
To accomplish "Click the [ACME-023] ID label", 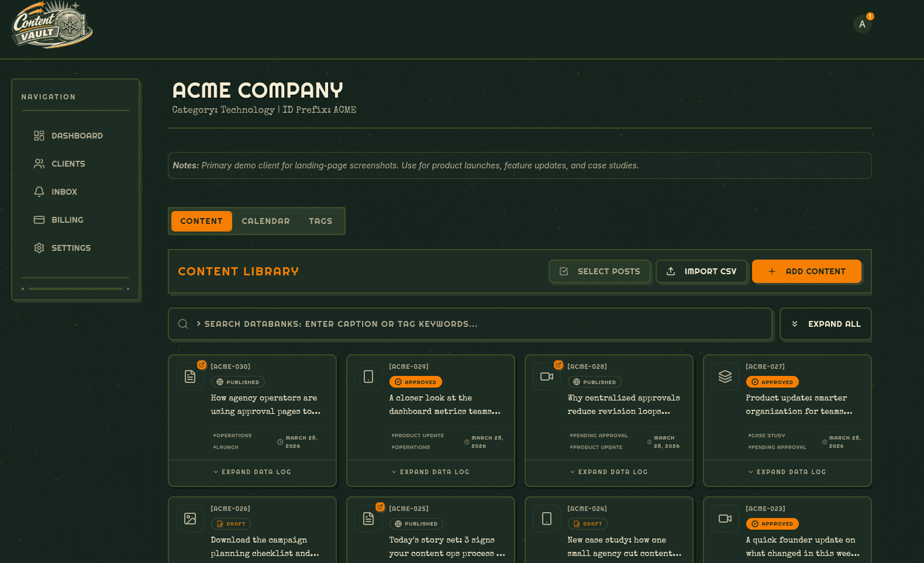I will coord(766,509).
